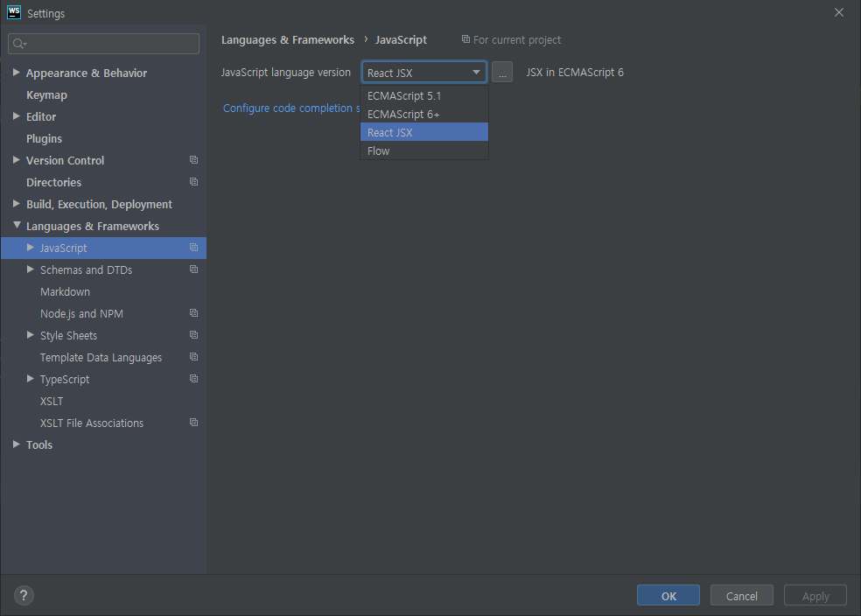The height and width of the screenshot is (616, 861).
Task: Select Schemas and DTDs item
Action: (87, 269)
